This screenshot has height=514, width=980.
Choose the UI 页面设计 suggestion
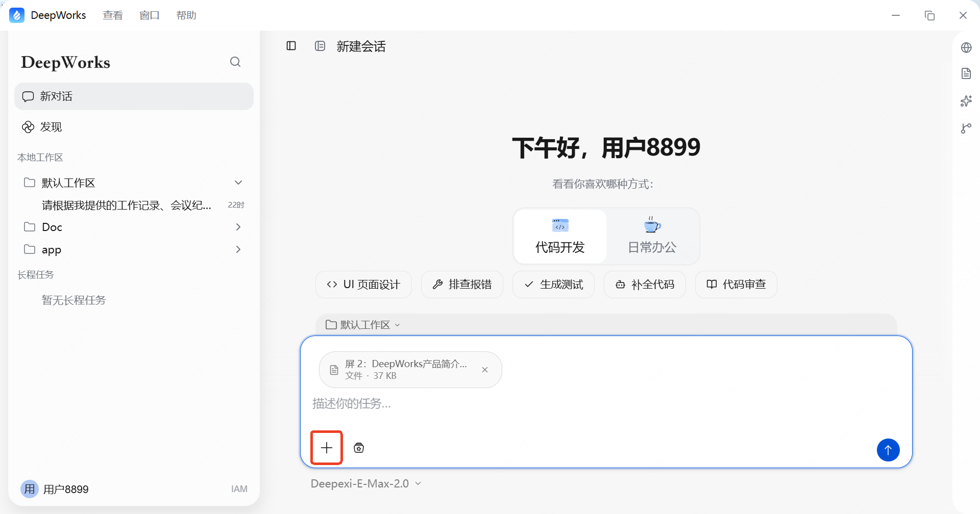click(x=363, y=285)
